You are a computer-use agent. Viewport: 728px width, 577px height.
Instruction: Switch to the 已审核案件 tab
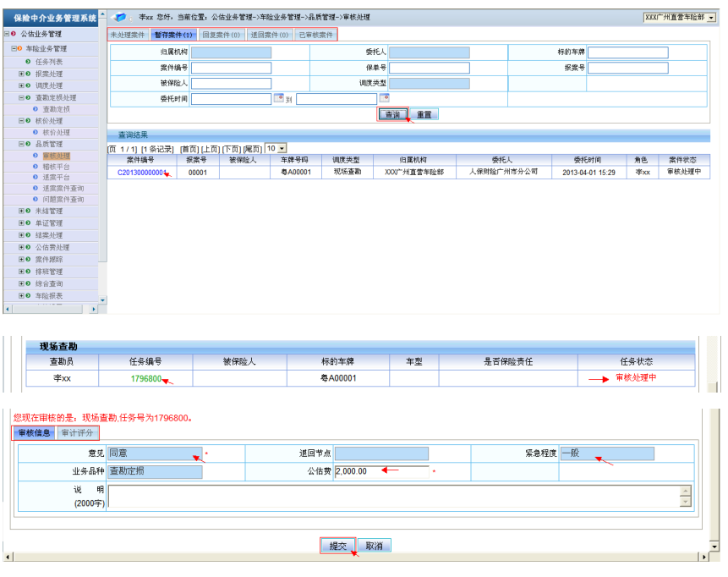click(315, 35)
